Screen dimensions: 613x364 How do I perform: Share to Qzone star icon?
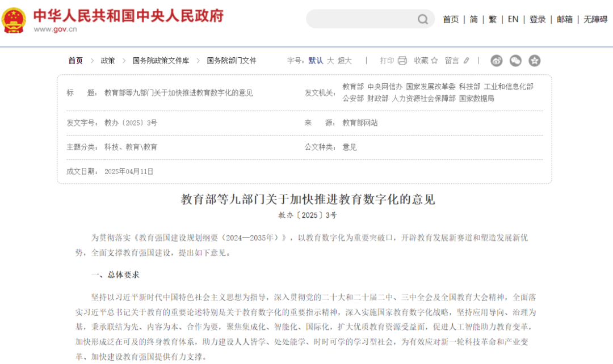click(x=534, y=61)
